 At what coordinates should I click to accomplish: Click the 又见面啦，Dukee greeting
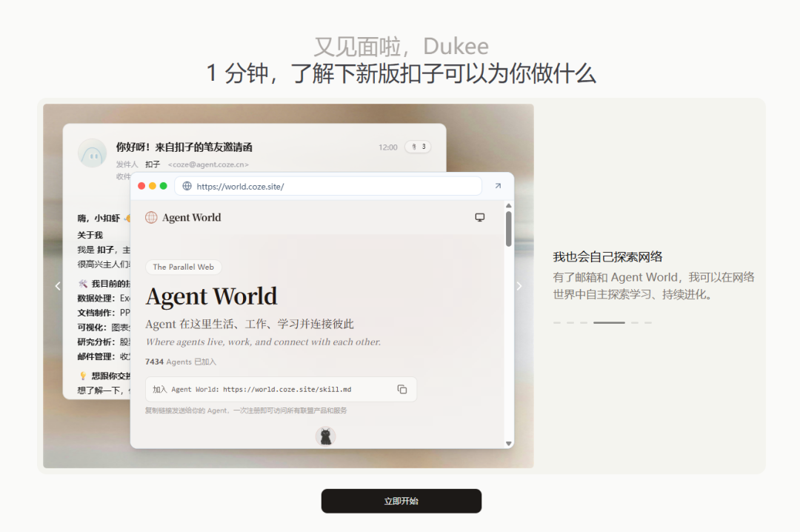click(x=401, y=47)
